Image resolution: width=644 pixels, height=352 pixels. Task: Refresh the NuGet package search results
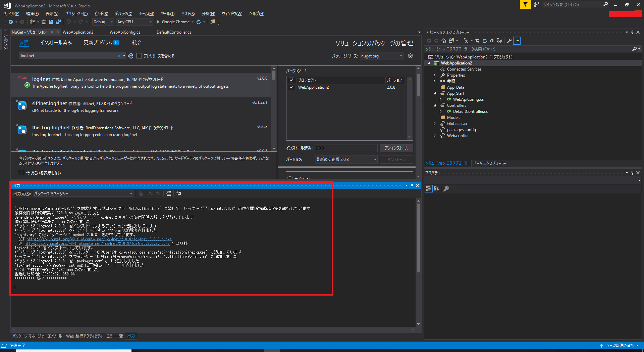coord(131,56)
